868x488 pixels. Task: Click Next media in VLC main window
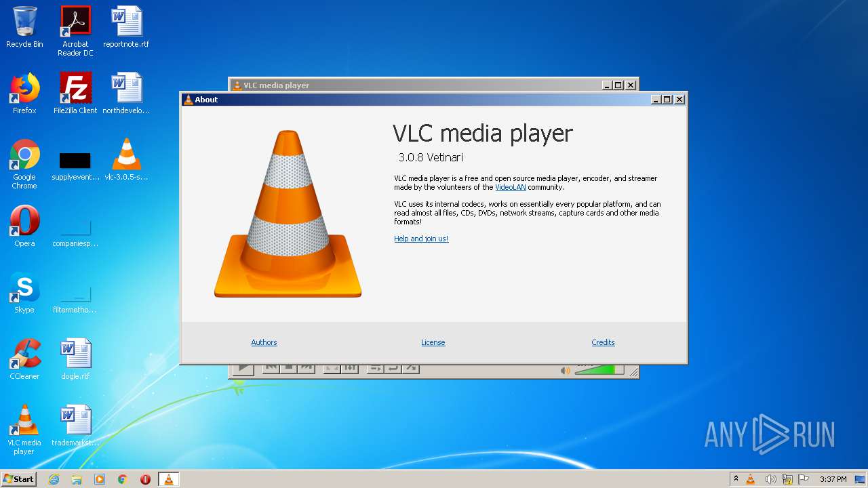[307, 368]
